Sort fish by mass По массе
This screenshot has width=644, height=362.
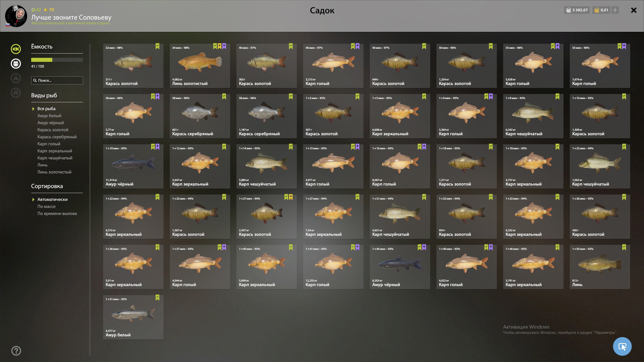(47, 206)
